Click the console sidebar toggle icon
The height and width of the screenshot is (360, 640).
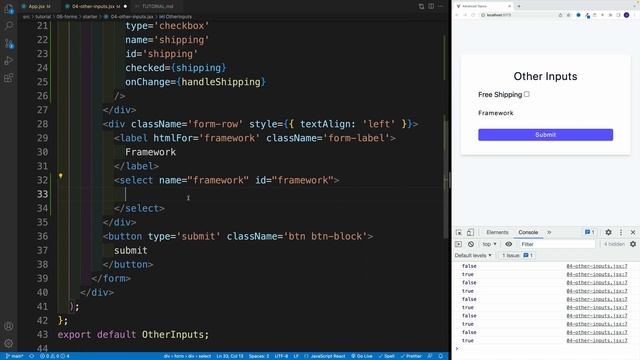[x=459, y=244]
